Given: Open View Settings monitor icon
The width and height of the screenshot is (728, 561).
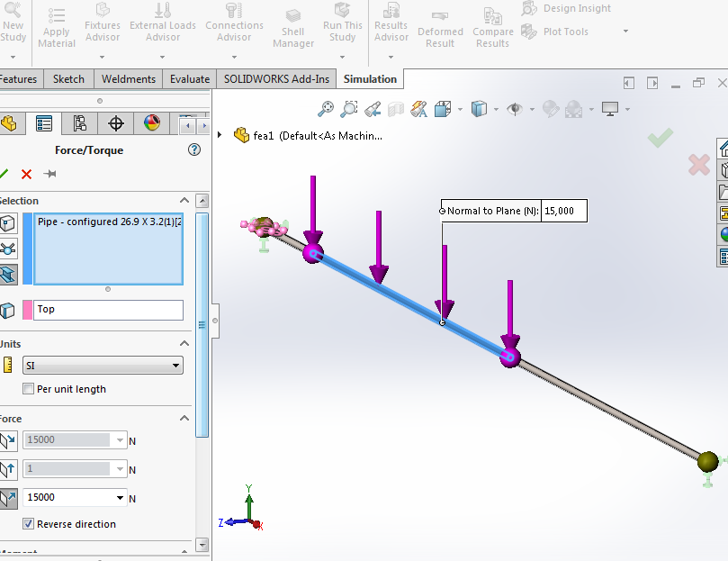Looking at the screenshot, I should click(609, 109).
